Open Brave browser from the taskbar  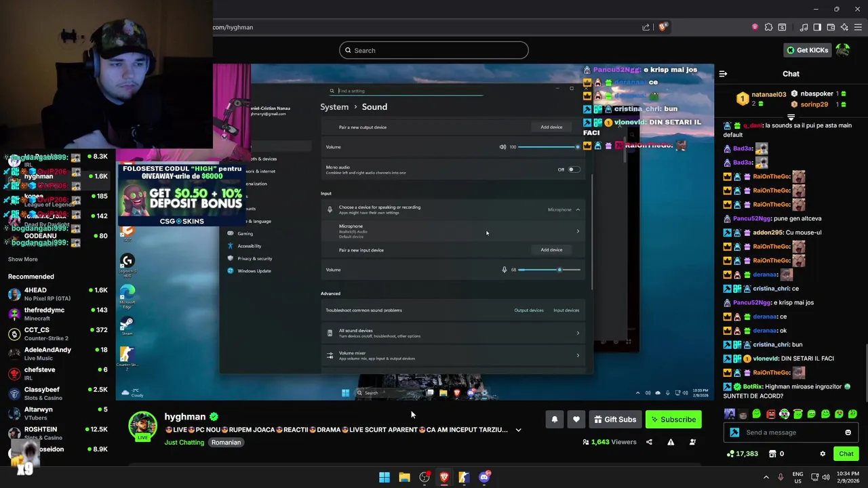[444, 477]
